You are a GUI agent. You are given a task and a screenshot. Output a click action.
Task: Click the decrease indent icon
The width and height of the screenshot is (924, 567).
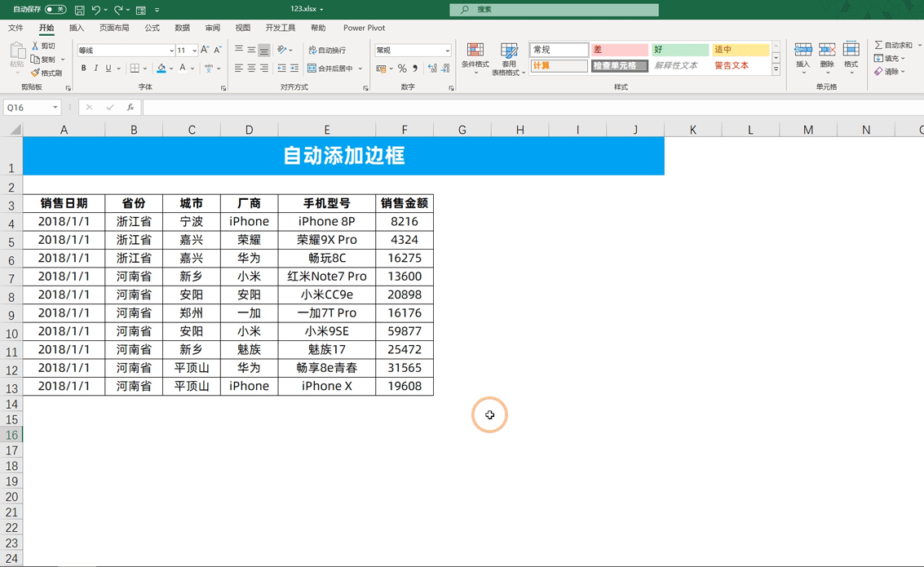click(x=281, y=69)
